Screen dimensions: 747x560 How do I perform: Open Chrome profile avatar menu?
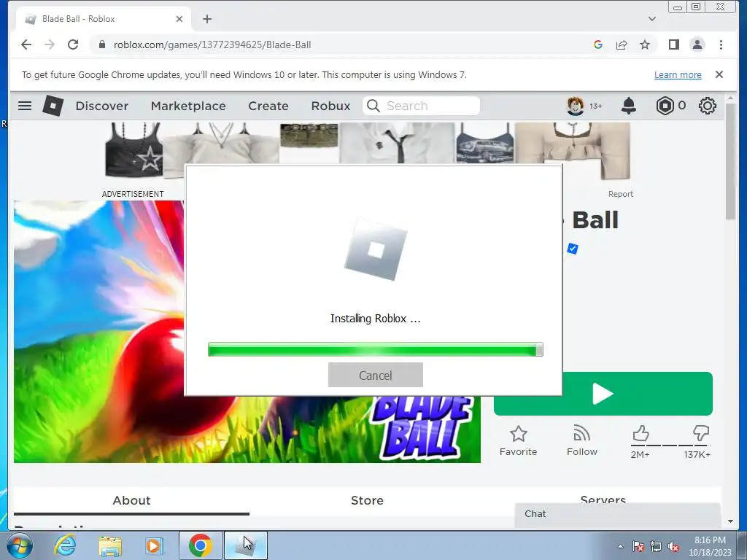[697, 44]
